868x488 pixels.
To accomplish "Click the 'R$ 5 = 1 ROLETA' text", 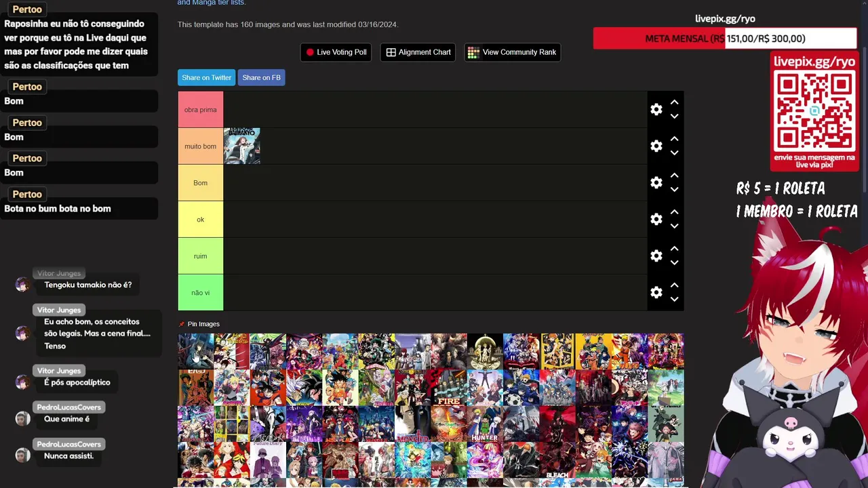I will click(x=781, y=188).
